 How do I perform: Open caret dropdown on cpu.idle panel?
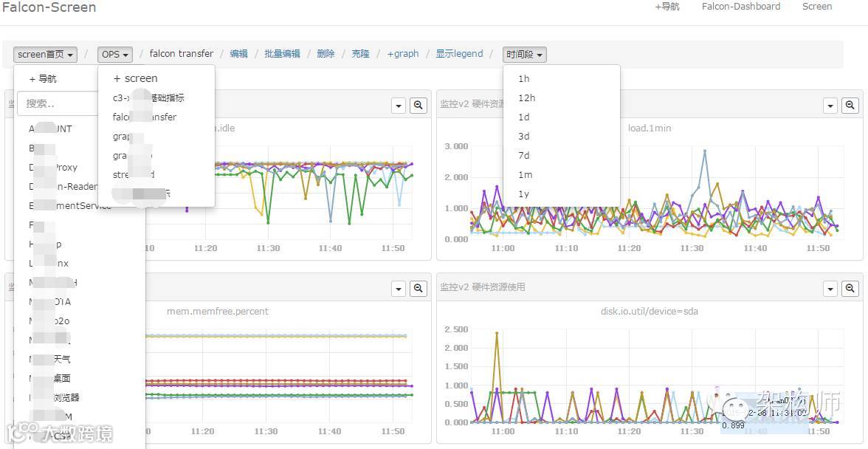click(399, 105)
